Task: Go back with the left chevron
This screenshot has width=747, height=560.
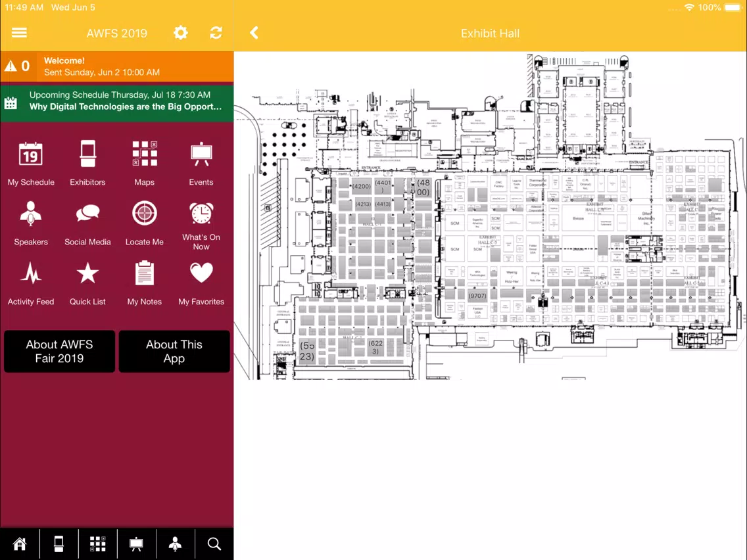Action: [254, 33]
